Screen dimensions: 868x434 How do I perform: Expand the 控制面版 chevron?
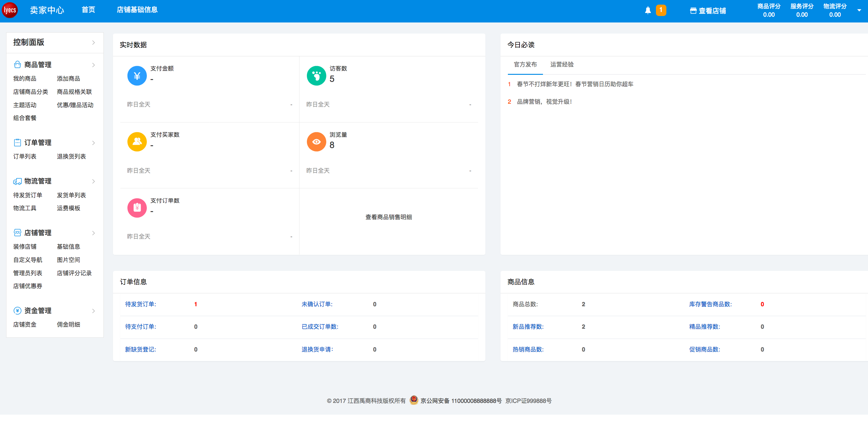[x=93, y=42]
